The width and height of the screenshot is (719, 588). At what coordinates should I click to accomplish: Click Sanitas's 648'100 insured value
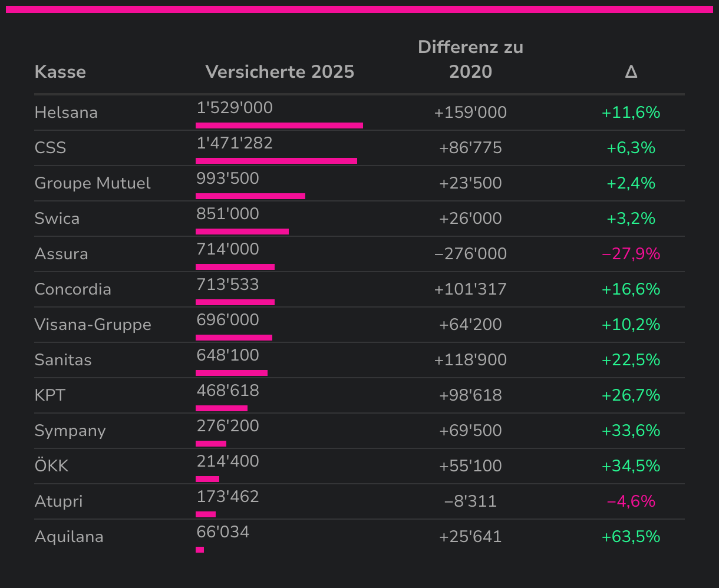[x=227, y=355]
